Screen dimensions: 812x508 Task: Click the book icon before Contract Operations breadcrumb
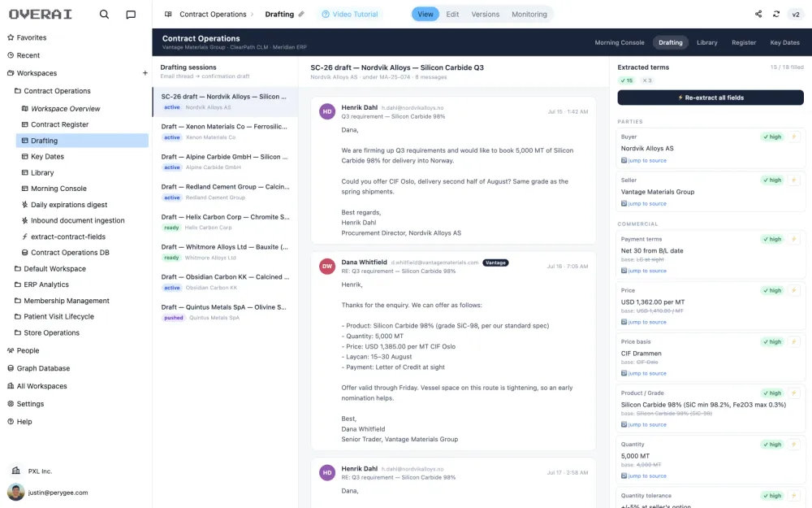[x=168, y=14]
